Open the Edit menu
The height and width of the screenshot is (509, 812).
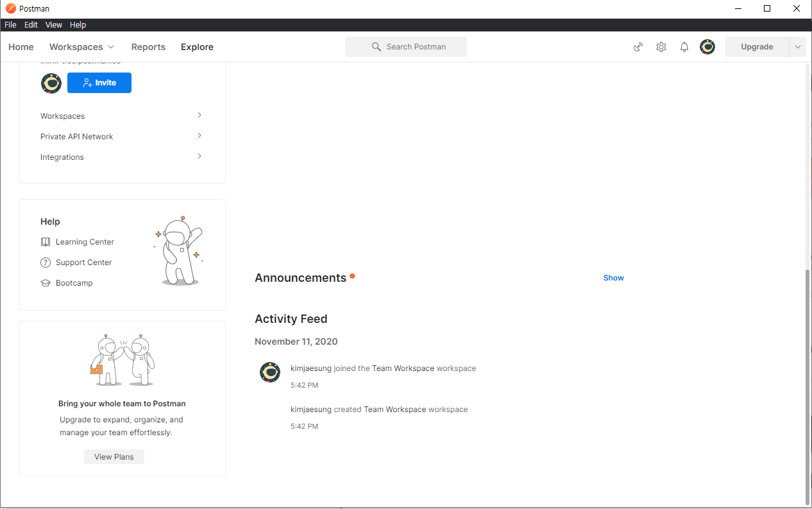click(x=31, y=25)
